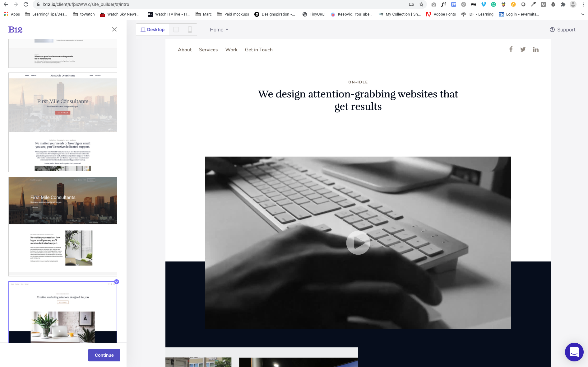The height and width of the screenshot is (367, 588).
Task: Go back in the browser
Action: click(x=6, y=4)
